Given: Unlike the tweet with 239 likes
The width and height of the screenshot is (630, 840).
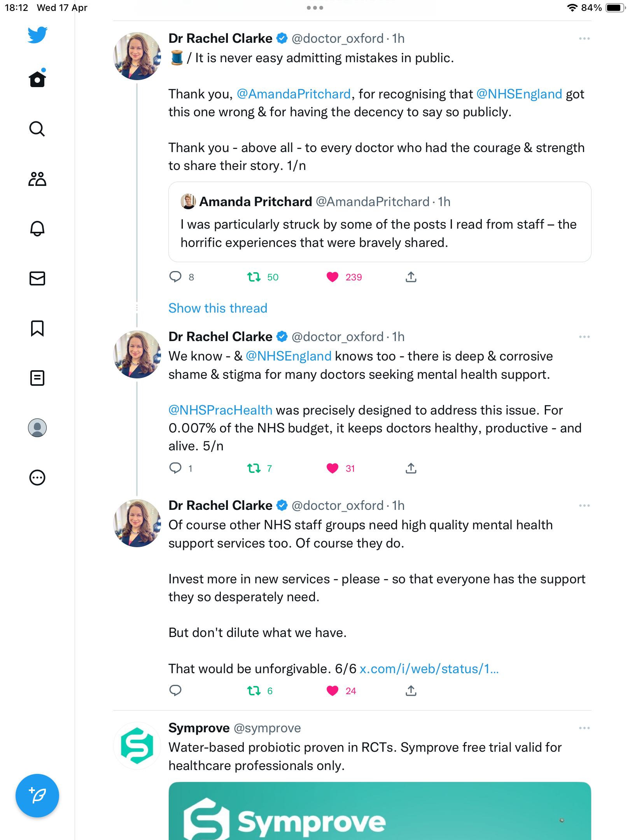Looking at the screenshot, I should click(x=332, y=277).
